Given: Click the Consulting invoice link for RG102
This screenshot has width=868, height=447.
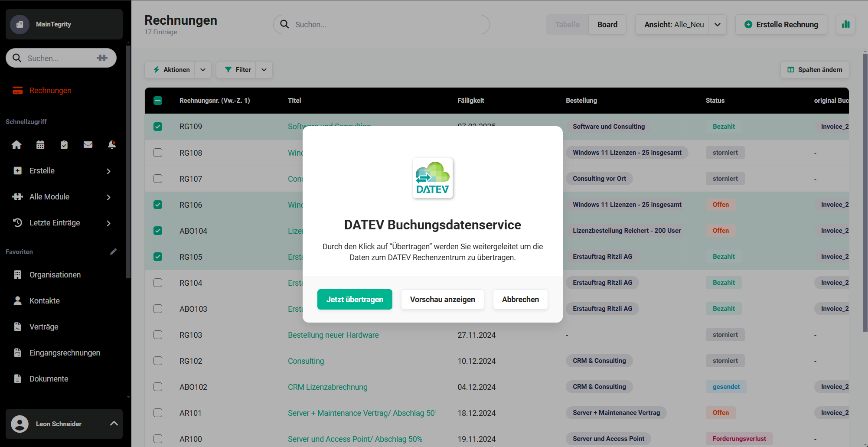Looking at the screenshot, I should pyautogui.click(x=306, y=361).
